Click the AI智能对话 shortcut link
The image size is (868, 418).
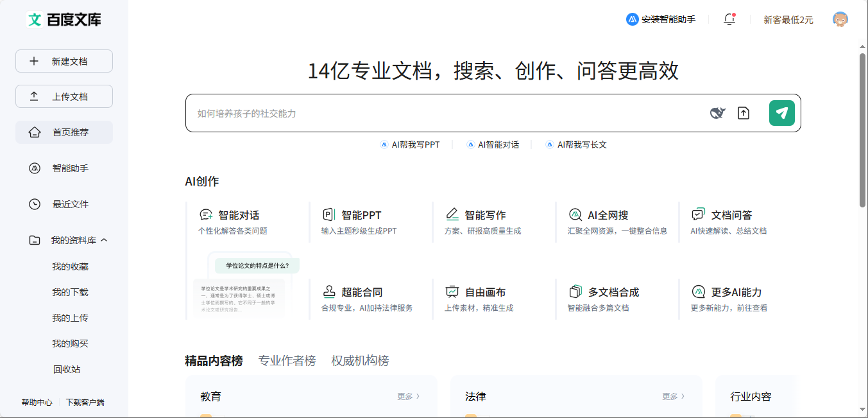[493, 144]
